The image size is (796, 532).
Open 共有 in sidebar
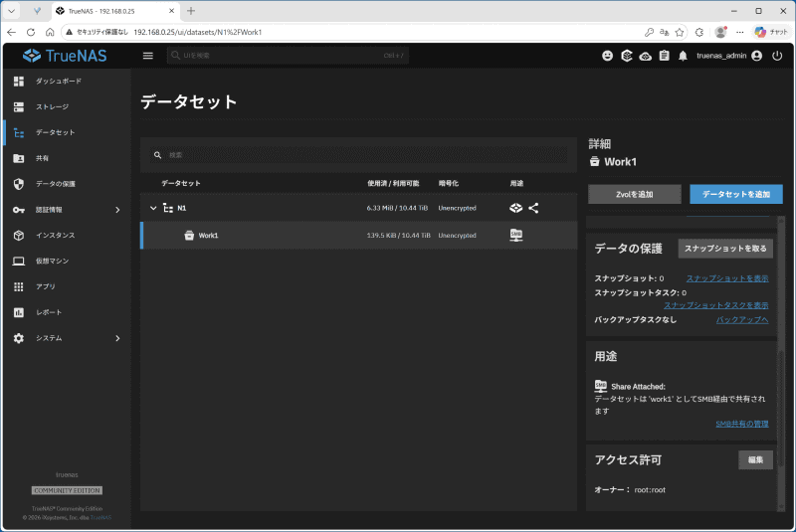coord(67,158)
